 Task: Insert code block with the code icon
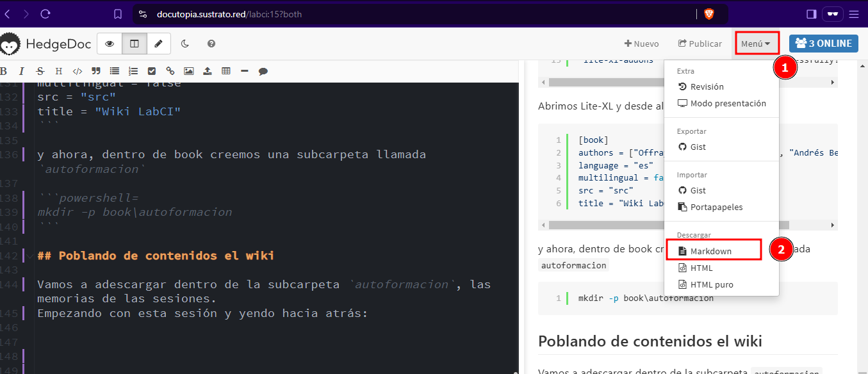[78, 71]
